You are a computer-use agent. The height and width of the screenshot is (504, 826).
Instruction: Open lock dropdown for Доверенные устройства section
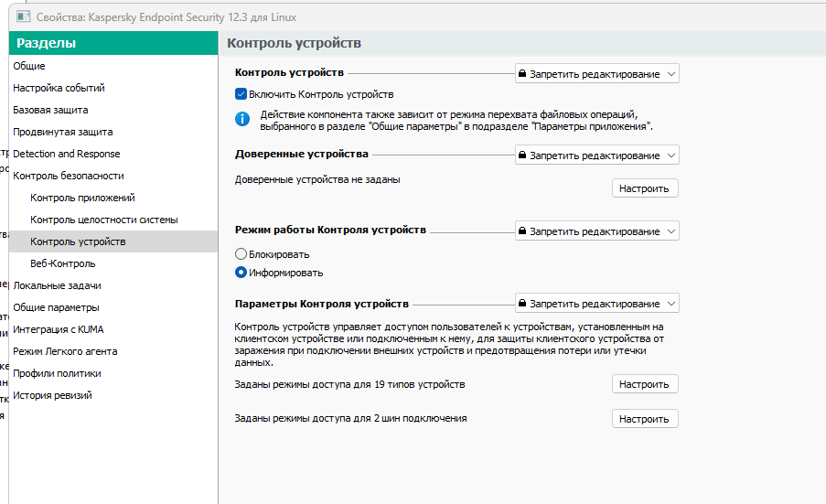coord(596,155)
